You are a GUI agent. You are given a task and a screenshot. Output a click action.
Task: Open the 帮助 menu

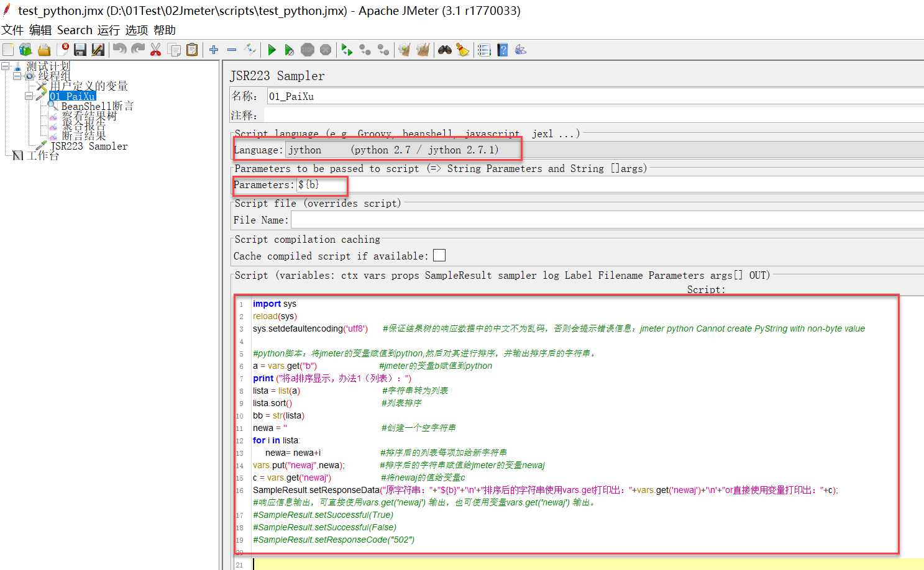click(x=165, y=30)
